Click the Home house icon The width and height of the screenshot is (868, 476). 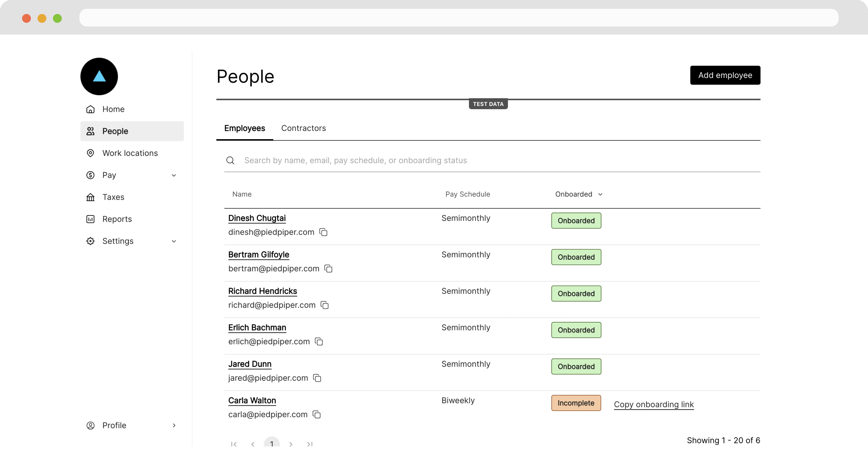90,109
